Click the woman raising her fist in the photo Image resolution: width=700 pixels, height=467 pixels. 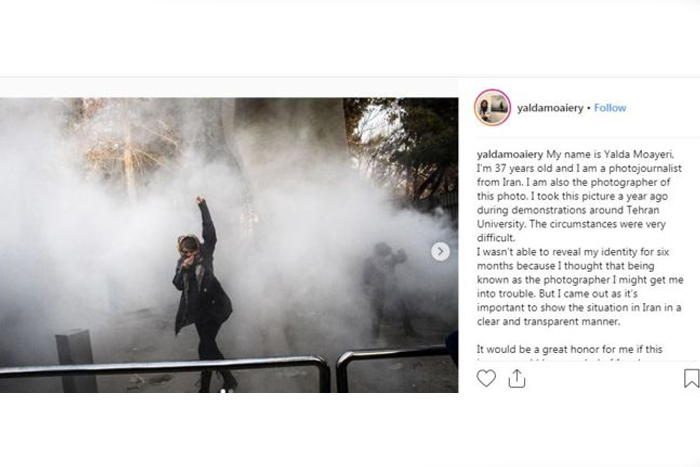[203, 290]
